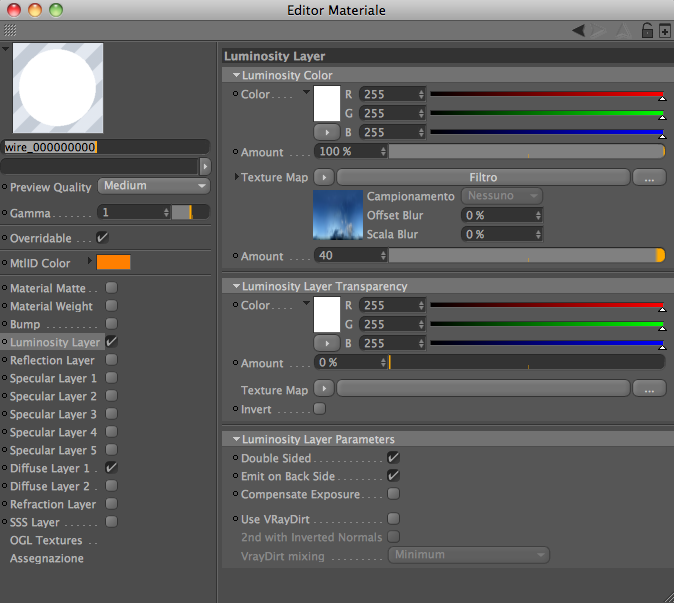Image resolution: width=674 pixels, height=603 pixels.
Task: Select the Reflection Layer channel
Action: coord(52,360)
